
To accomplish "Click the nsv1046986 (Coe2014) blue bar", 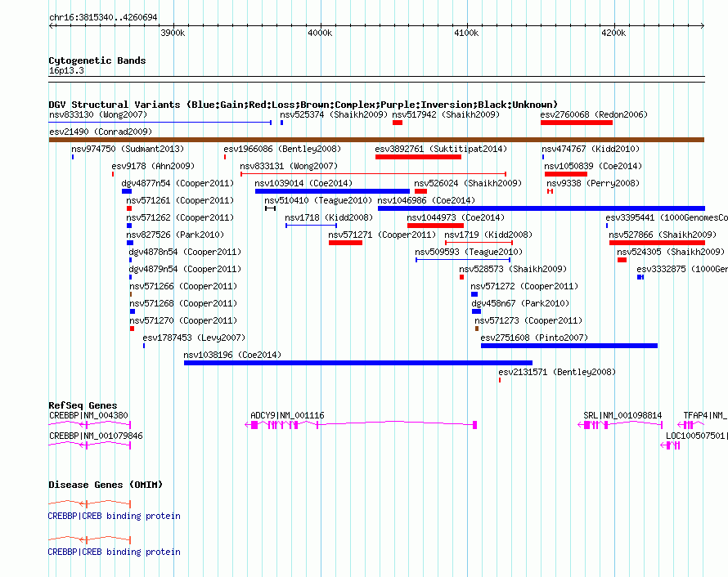I will click(542, 208).
